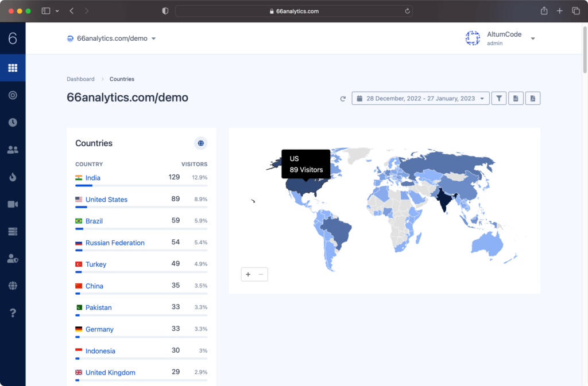The height and width of the screenshot is (386, 588).
Task: Click the refresh arrow beside date range
Action: tap(343, 99)
